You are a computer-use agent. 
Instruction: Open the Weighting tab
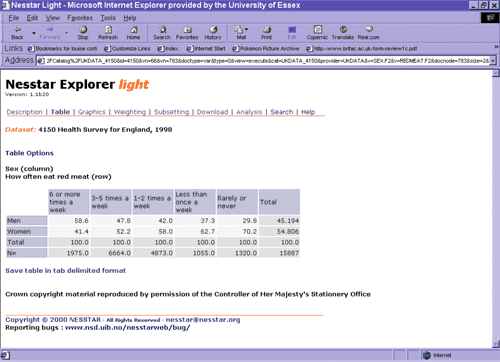tap(130, 112)
